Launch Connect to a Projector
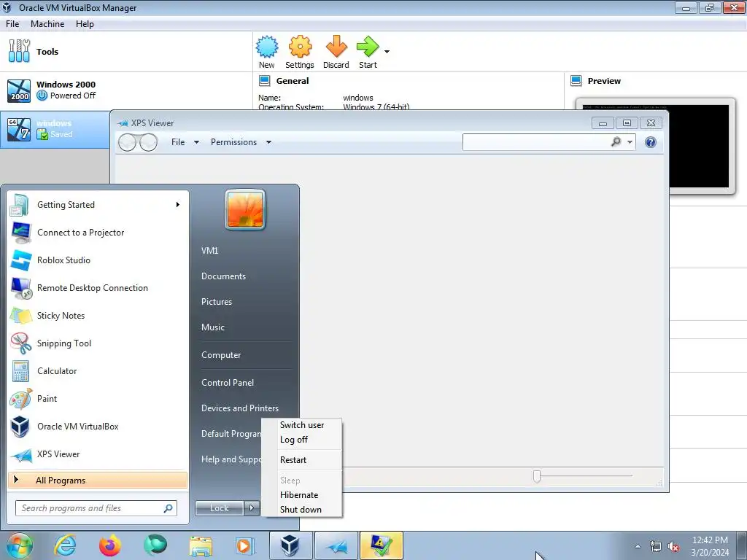This screenshot has height=560, width=747. [98, 233]
